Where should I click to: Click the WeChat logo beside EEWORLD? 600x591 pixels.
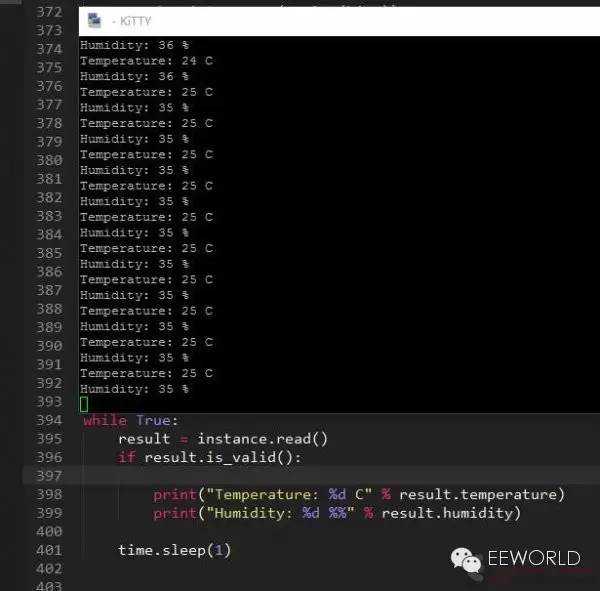(x=465, y=558)
